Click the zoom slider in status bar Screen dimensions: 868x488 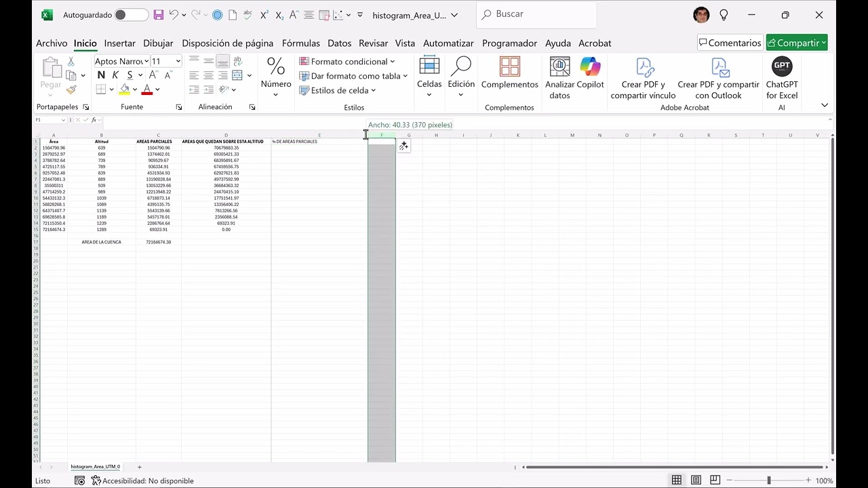[768, 481]
